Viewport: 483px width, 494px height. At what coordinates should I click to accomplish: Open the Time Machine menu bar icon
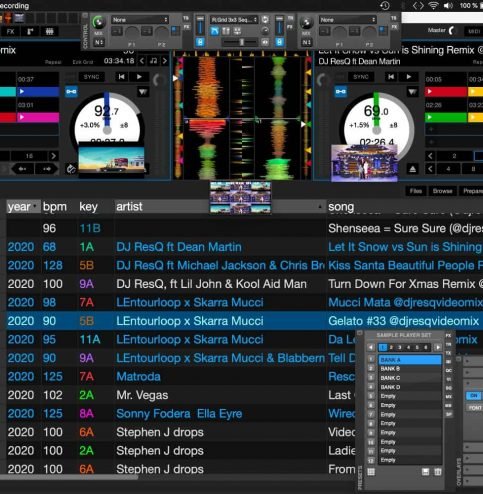pos(385,5)
